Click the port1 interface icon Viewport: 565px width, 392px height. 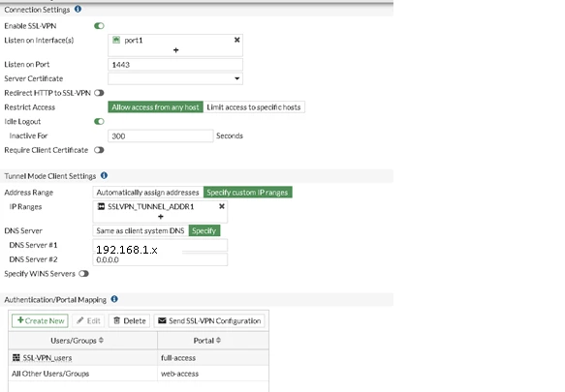(116, 40)
